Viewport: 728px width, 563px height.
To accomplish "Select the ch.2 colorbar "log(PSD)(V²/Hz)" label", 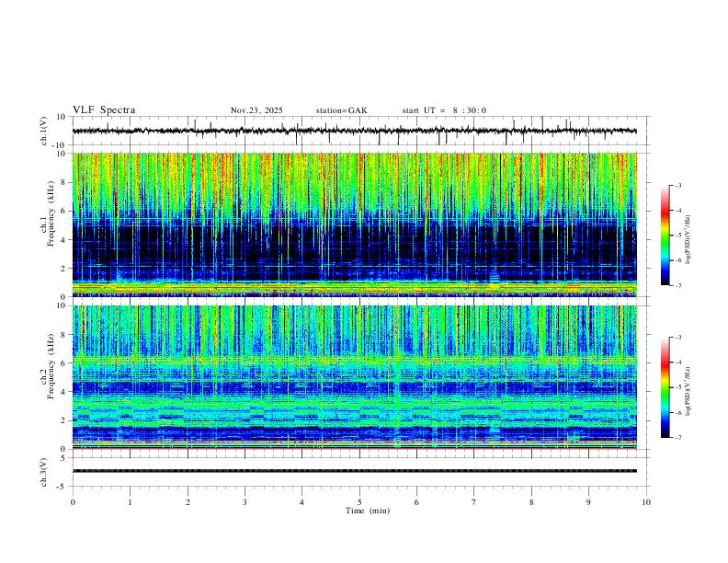I will [x=688, y=391].
